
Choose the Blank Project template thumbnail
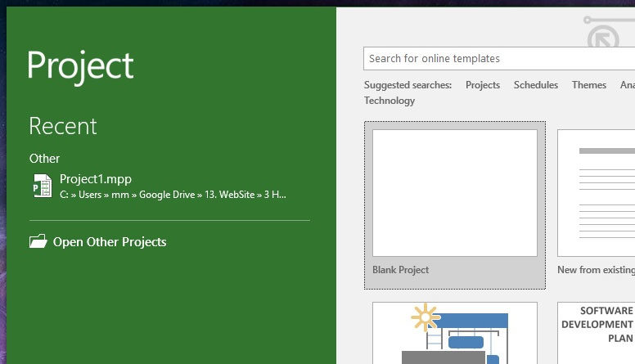pos(455,193)
